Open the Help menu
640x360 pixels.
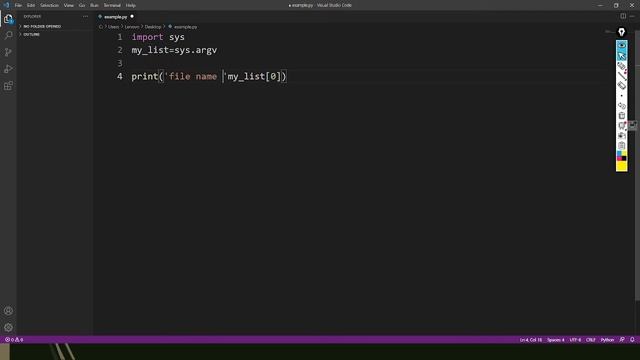coord(131,5)
